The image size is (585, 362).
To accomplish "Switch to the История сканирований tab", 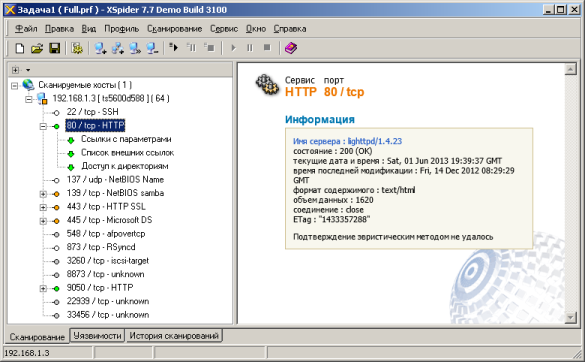I will 173,336.
